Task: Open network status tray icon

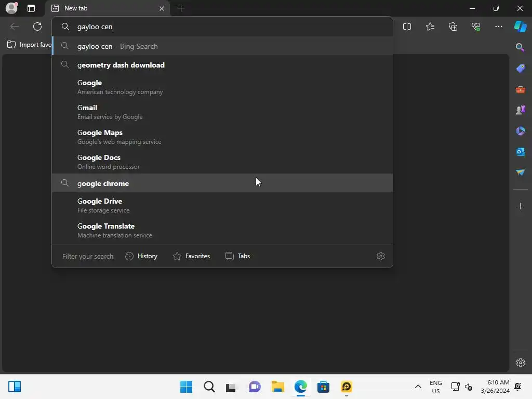Action: (x=455, y=387)
